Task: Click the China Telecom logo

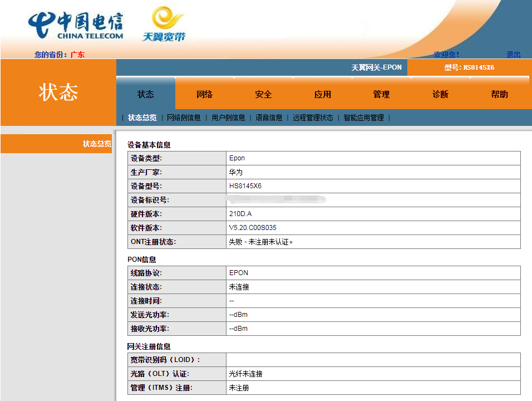Action: (x=76, y=26)
